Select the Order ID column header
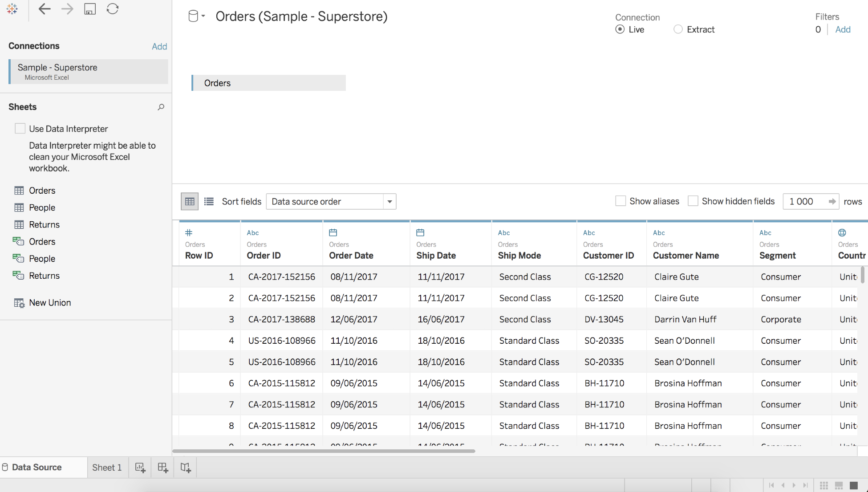 click(281, 244)
